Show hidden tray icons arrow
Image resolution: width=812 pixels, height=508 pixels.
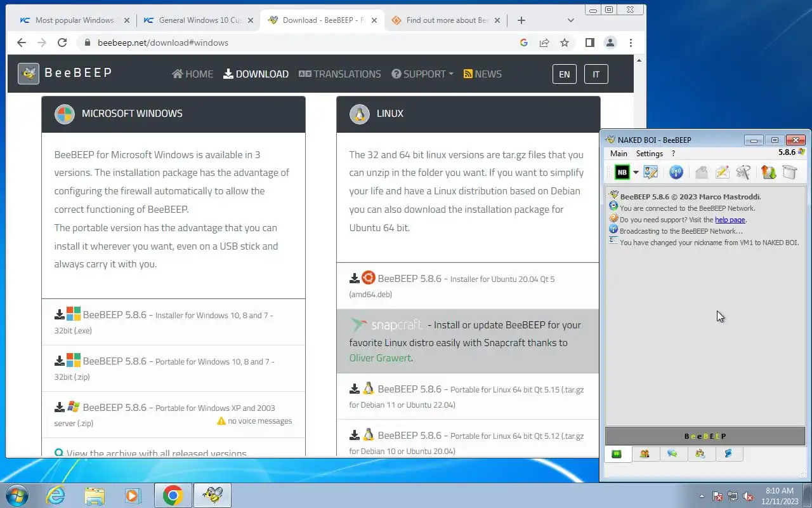tap(702, 496)
